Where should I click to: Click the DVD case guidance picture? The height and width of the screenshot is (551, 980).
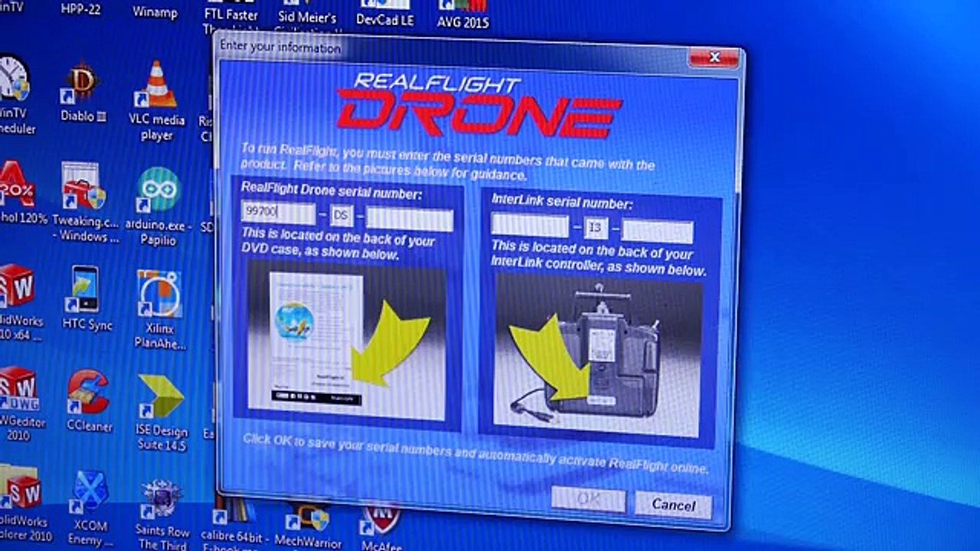348,341
